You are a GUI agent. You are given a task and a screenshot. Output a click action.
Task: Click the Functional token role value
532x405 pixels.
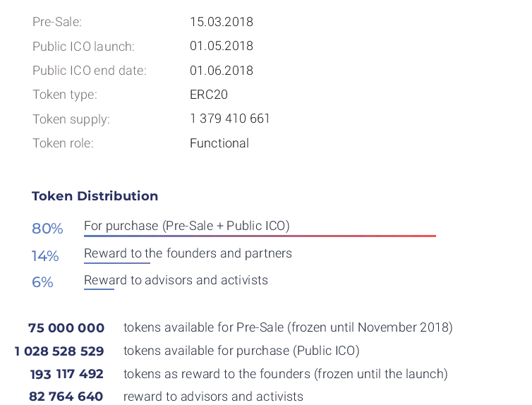[x=219, y=143]
